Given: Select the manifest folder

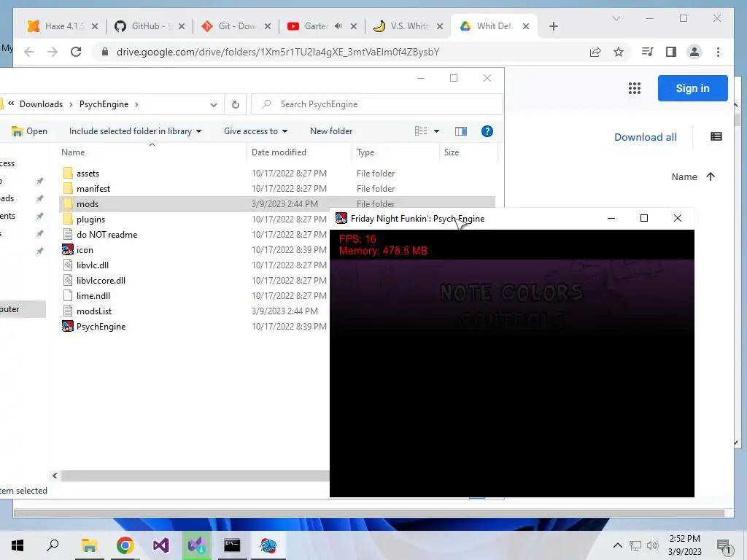Looking at the screenshot, I should [93, 189].
